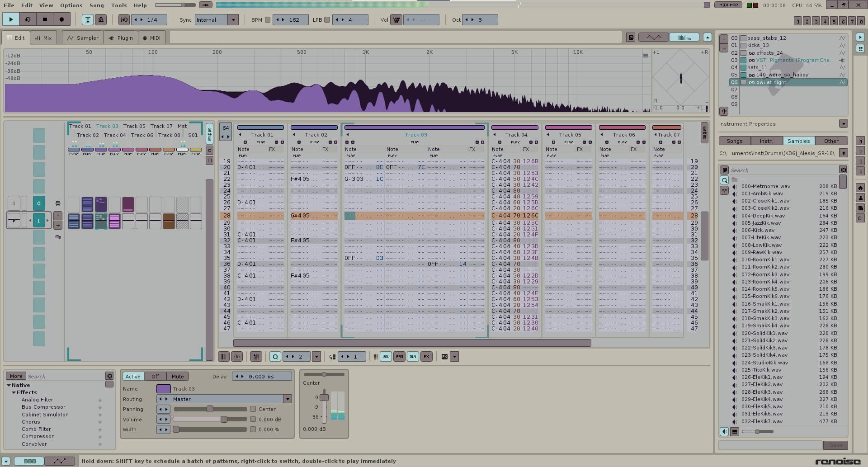Go to parent folder with up arrow
Screen dimensions: 868x467
click(x=843, y=153)
